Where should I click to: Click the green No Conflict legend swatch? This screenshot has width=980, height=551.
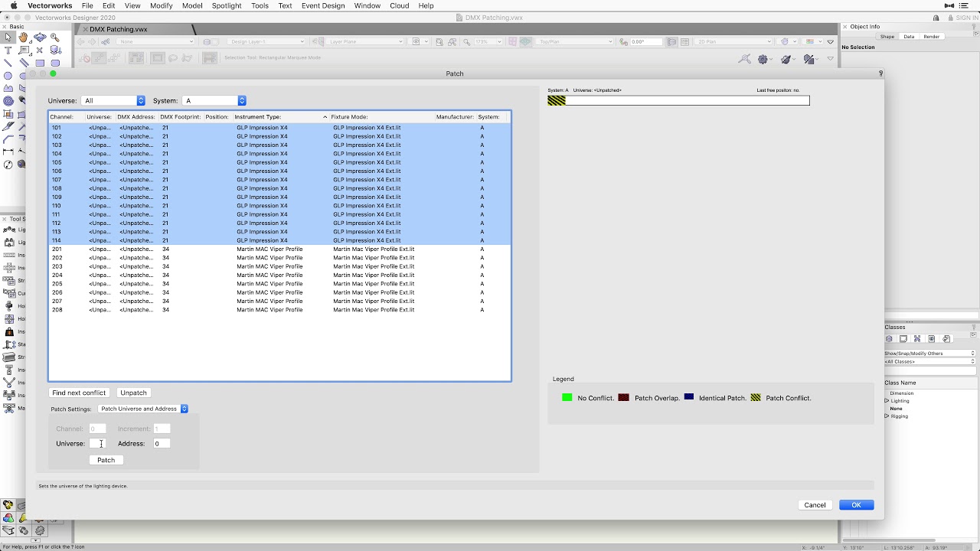[x=567, y=398]
